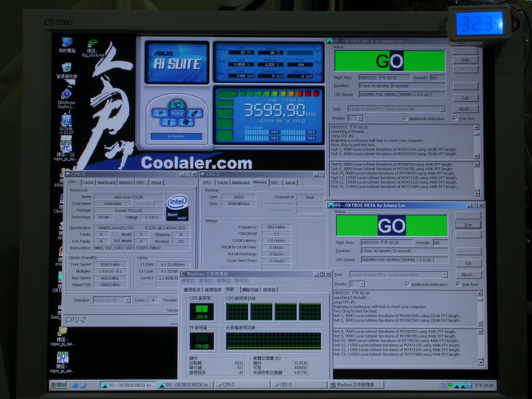The image size is (532, 399).
Task: Click the taskbar clock showing 04:08
Action: (x=484, y=386)
